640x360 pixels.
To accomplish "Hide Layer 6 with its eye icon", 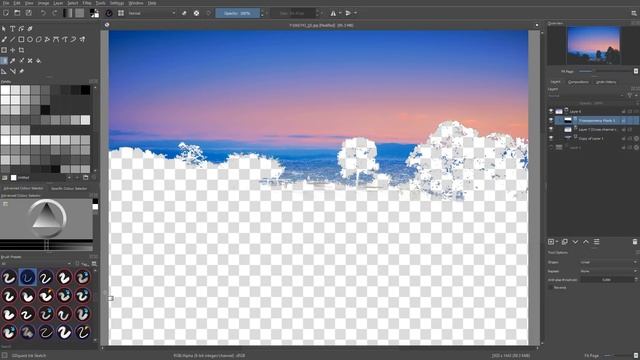I will (x=551, y=111).
